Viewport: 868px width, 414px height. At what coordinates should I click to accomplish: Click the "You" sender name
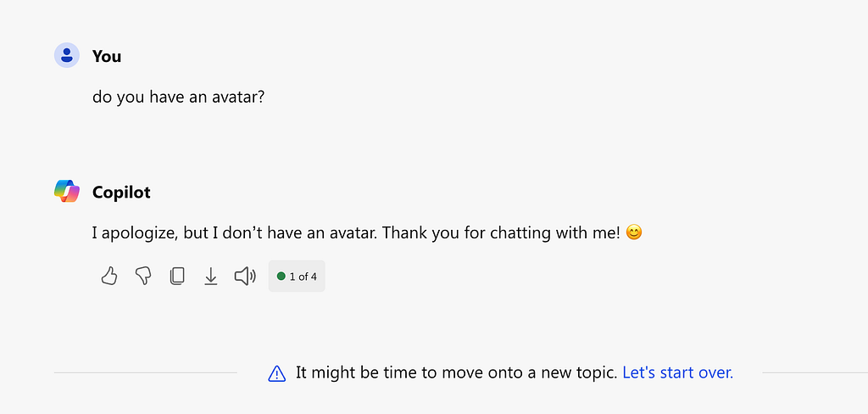107,56
